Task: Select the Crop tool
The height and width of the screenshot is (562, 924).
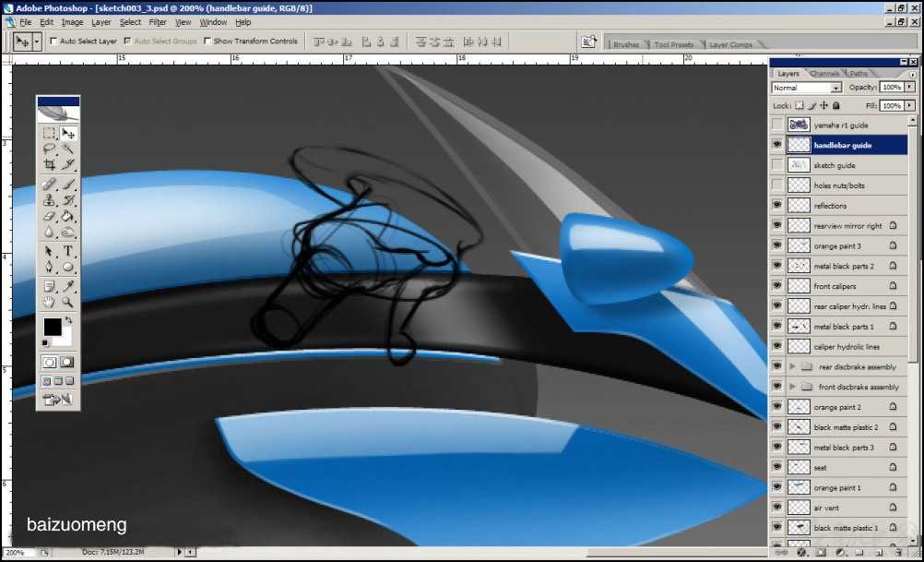Action: coord(50,164)
